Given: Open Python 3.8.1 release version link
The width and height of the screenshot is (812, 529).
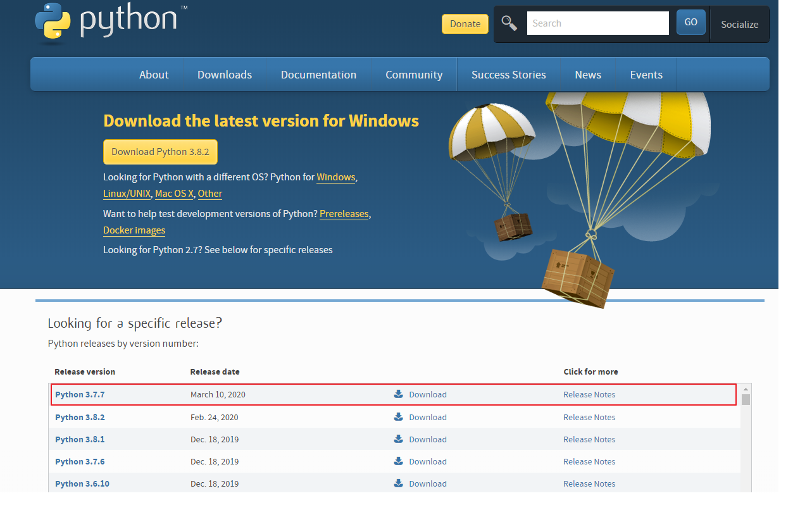Looking at the screenshot, I should pyautogui.click(x=80, y=439).
